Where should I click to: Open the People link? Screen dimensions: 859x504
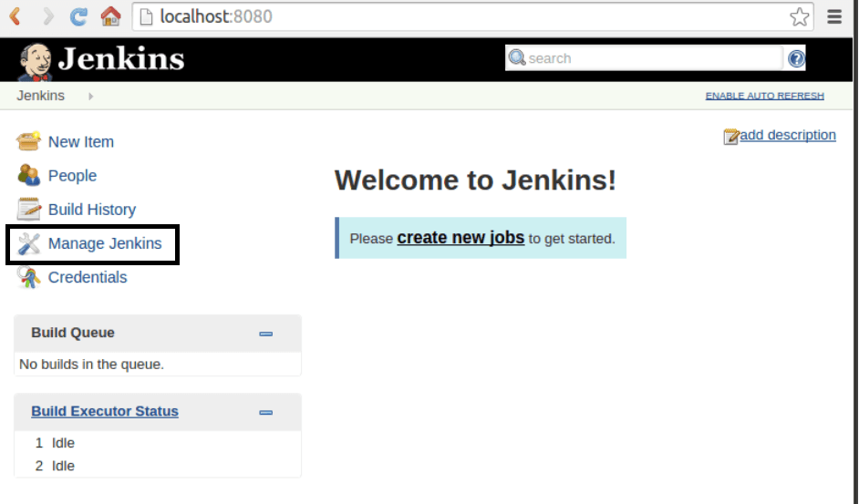pyautogui.click(x=72, y=176)
